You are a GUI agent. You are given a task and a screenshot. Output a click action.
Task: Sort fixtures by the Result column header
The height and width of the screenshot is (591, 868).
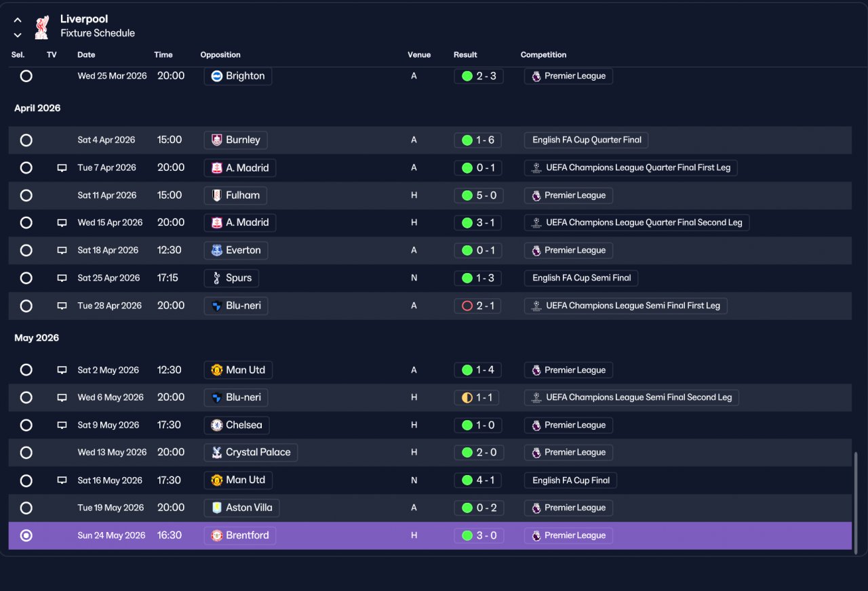pos(465,55)
